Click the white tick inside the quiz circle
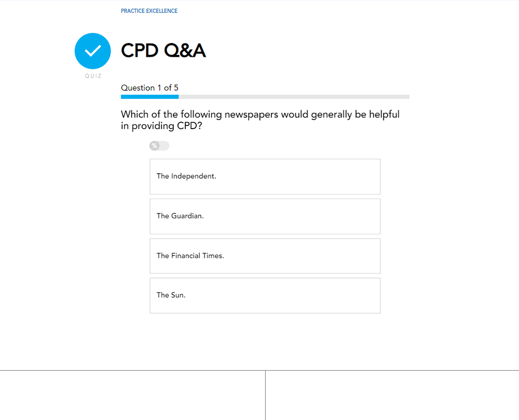The image size is (519, 420). (92, 51)
